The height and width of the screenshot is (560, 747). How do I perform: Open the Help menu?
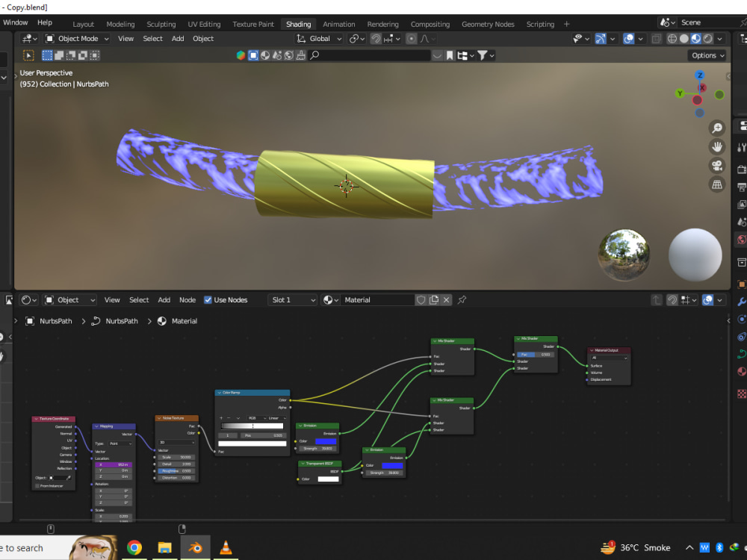pos(45,22)
